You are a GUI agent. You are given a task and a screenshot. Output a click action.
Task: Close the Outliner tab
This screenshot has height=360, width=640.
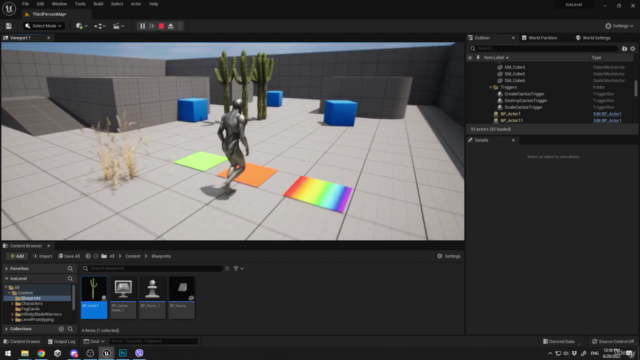[513, 38]
